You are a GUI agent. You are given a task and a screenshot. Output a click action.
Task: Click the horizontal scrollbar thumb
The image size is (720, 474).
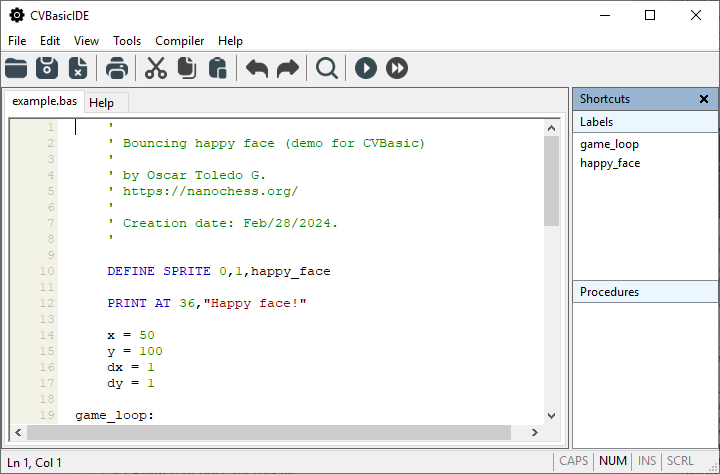click(269, 432)
